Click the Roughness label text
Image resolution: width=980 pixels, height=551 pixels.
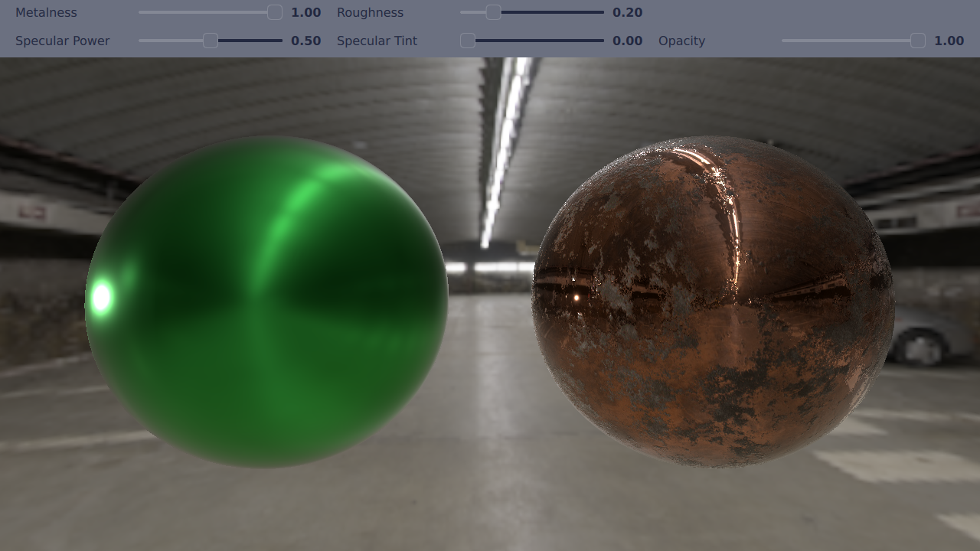click(x=370, y=12)
